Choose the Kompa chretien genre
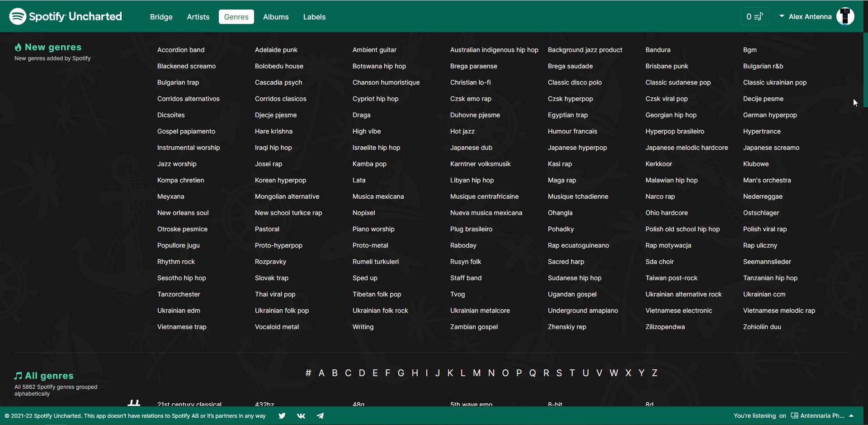The image size is (868, 425). tap(180, 180)
